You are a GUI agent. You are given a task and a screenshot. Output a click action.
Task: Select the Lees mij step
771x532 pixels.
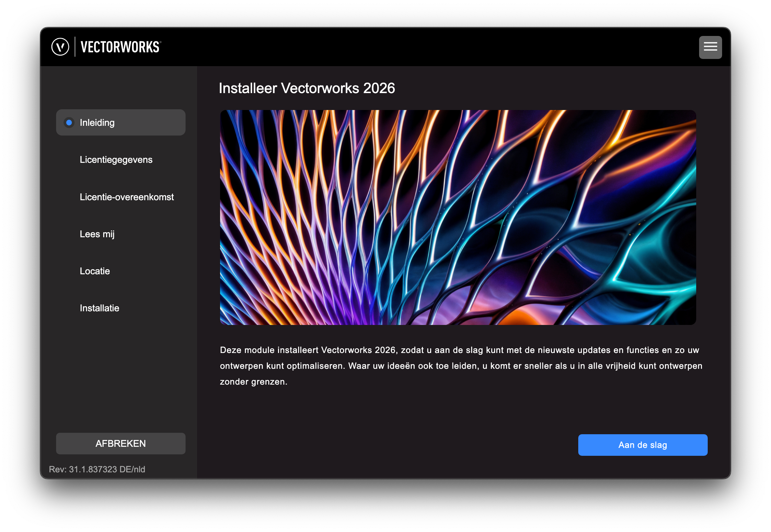pyautogui.click(x=97, y=234)
